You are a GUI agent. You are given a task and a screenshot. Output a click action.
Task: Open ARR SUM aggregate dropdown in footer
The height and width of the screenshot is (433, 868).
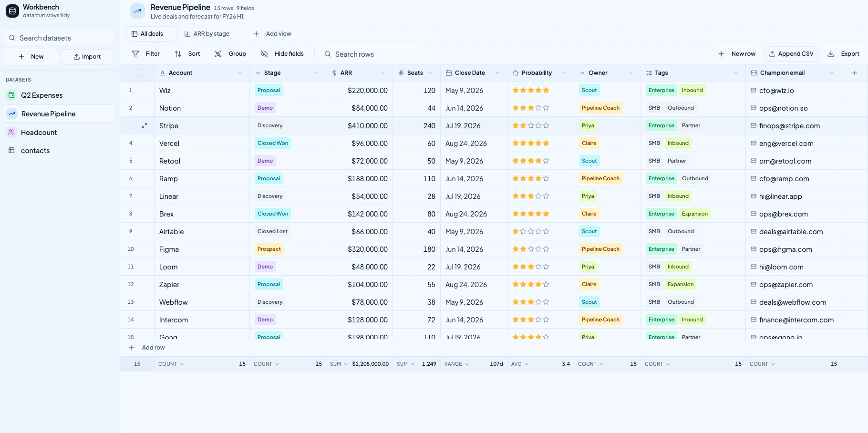pyautogui.click(x=339, y=364)
